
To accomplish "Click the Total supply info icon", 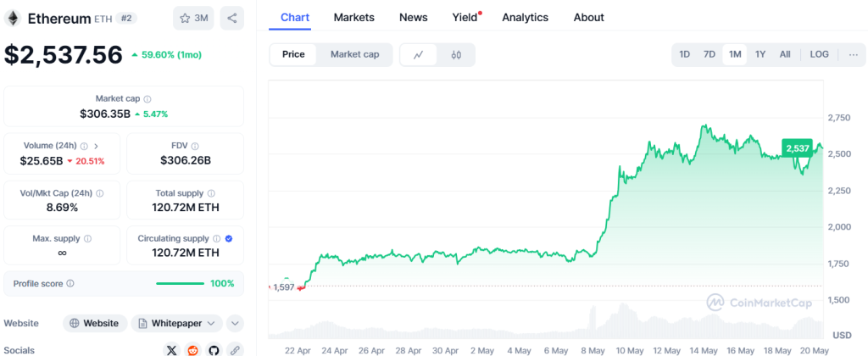I will point(211,194).
